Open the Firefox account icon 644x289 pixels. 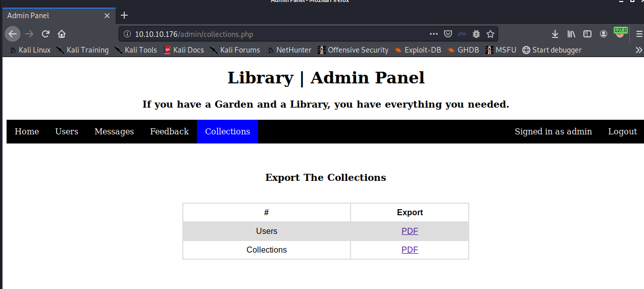604,34
